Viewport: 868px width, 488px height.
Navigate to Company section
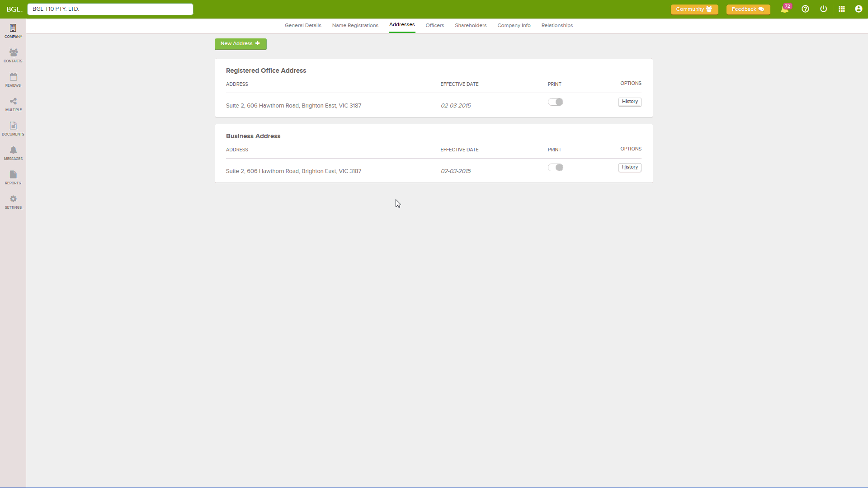pyautogui.click(x=13, y=31)
